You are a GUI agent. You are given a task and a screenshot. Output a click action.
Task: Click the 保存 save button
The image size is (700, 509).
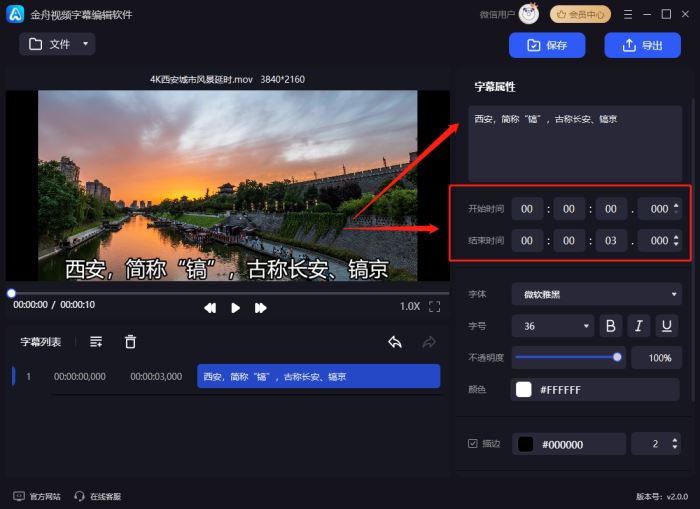point(547,45)
